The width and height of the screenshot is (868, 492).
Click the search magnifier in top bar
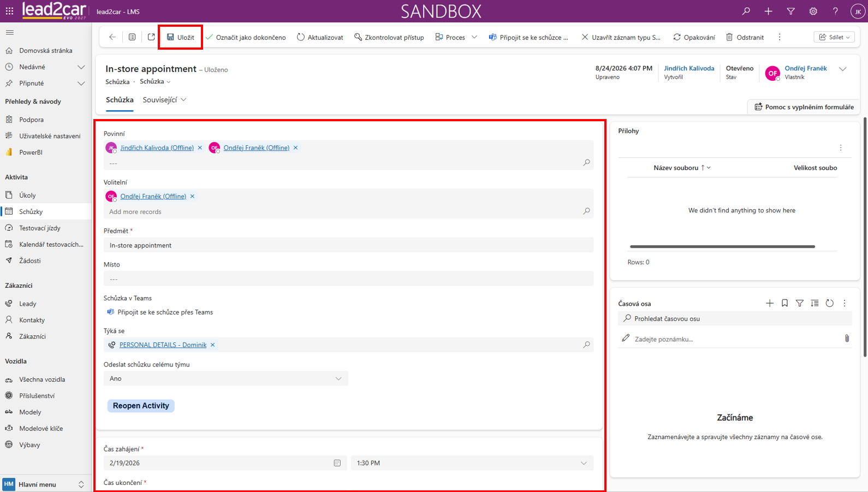point(746,11)
